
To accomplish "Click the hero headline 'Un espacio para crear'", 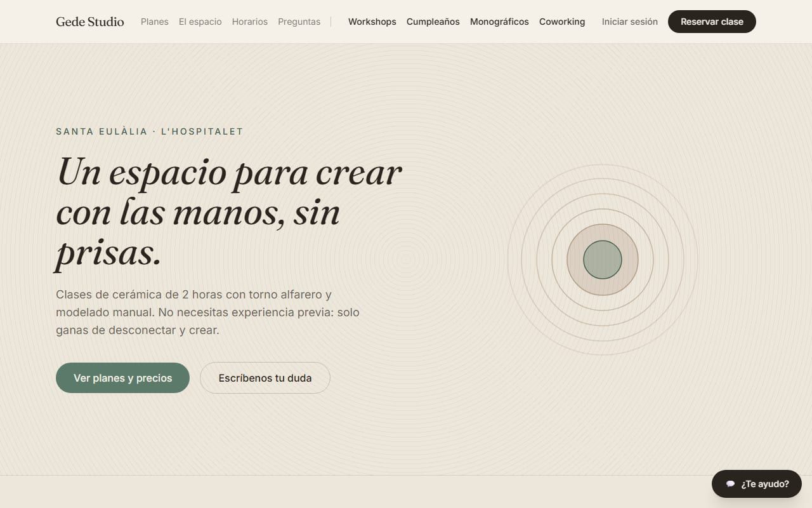I will tap(229, 213).
